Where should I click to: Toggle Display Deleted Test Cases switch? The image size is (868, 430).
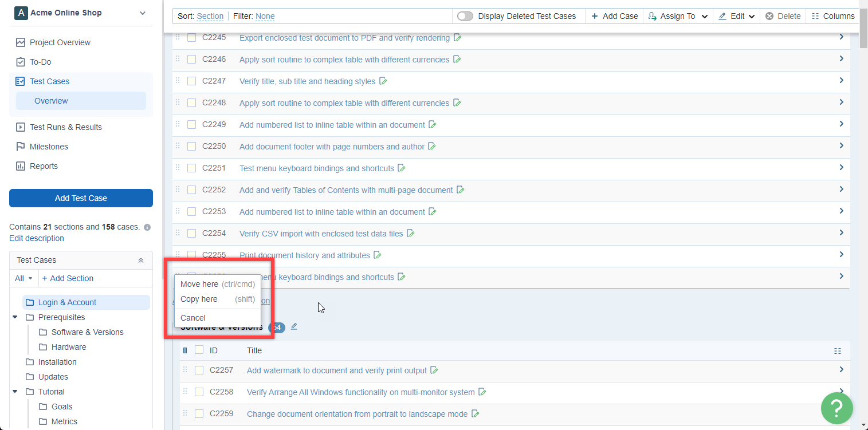(x=465, y=16)
